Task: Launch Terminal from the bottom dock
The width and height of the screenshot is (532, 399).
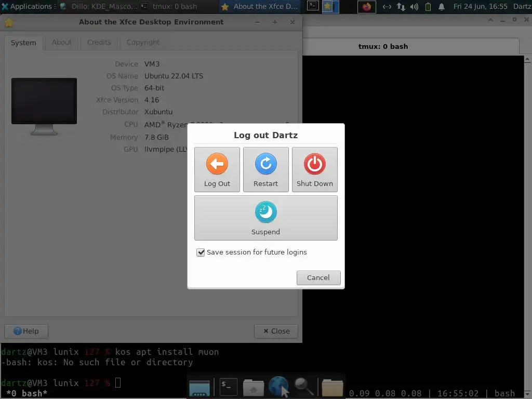Action: (x=228, y=387)
